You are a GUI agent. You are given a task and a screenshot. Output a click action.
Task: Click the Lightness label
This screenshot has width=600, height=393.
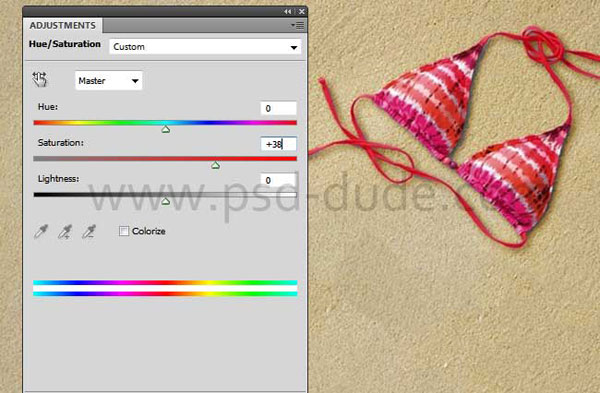coord(59,179)
